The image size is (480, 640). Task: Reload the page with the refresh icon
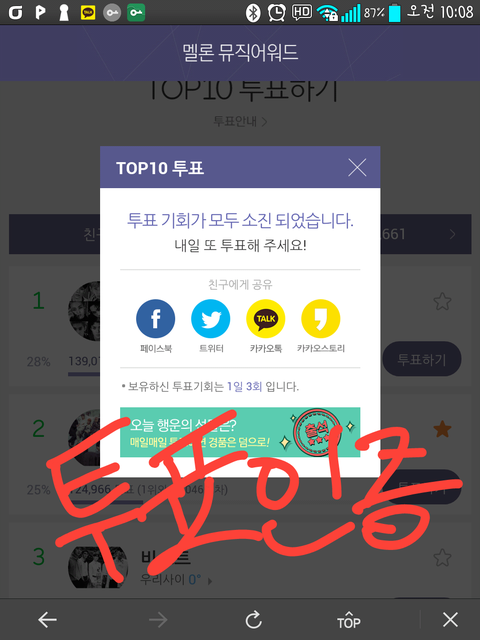253,620
